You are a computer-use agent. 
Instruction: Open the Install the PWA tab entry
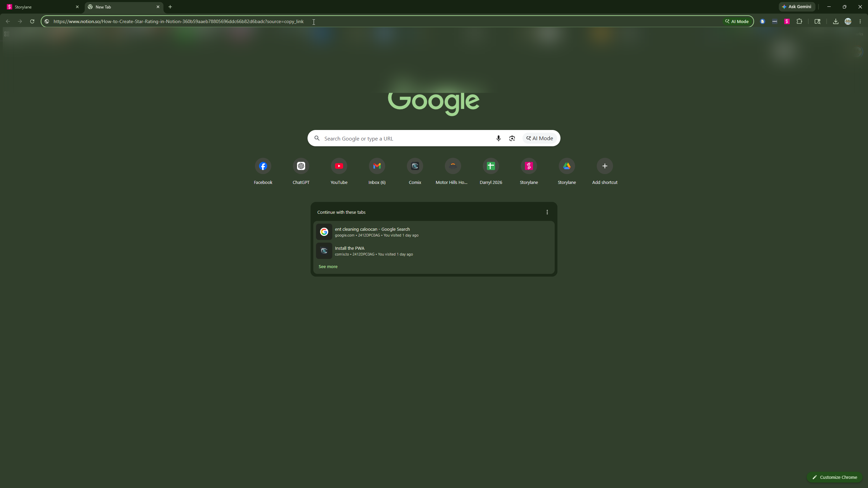coord(434,251)
